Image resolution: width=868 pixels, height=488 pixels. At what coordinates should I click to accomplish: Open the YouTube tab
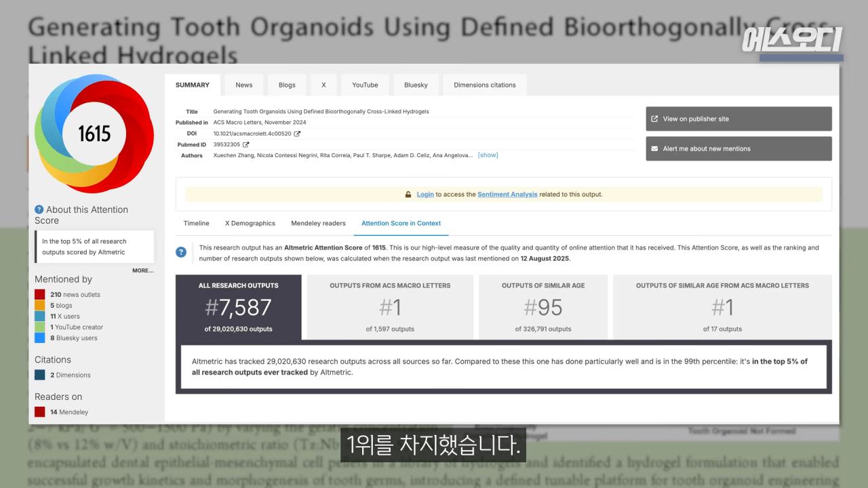click(365, 85)
